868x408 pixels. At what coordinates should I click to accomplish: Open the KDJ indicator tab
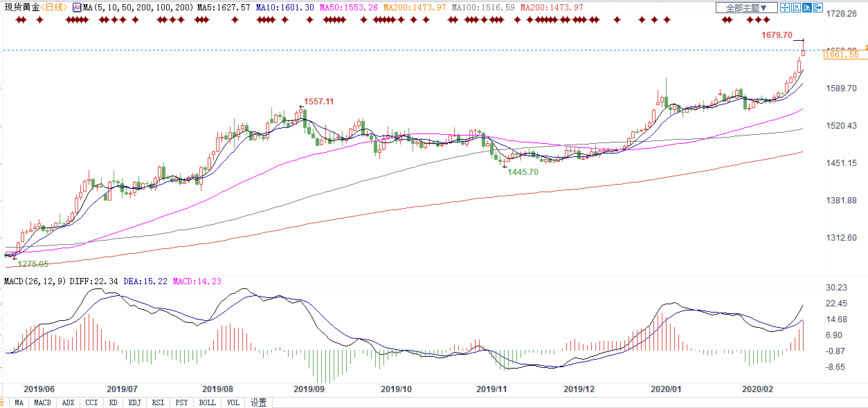134,402
